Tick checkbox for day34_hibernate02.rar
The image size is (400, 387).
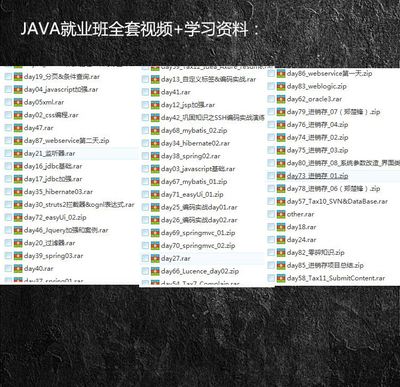pyautogui.click(x=145, y=143)
